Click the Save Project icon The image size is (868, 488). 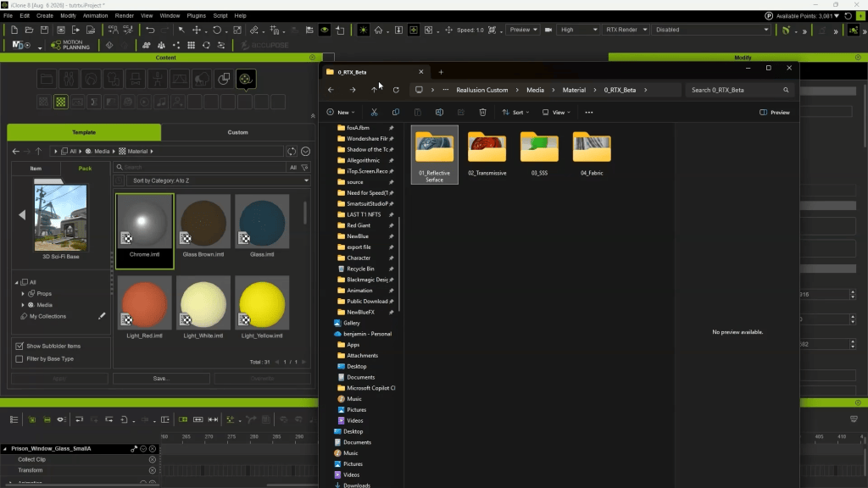click(x=44, y=30)
